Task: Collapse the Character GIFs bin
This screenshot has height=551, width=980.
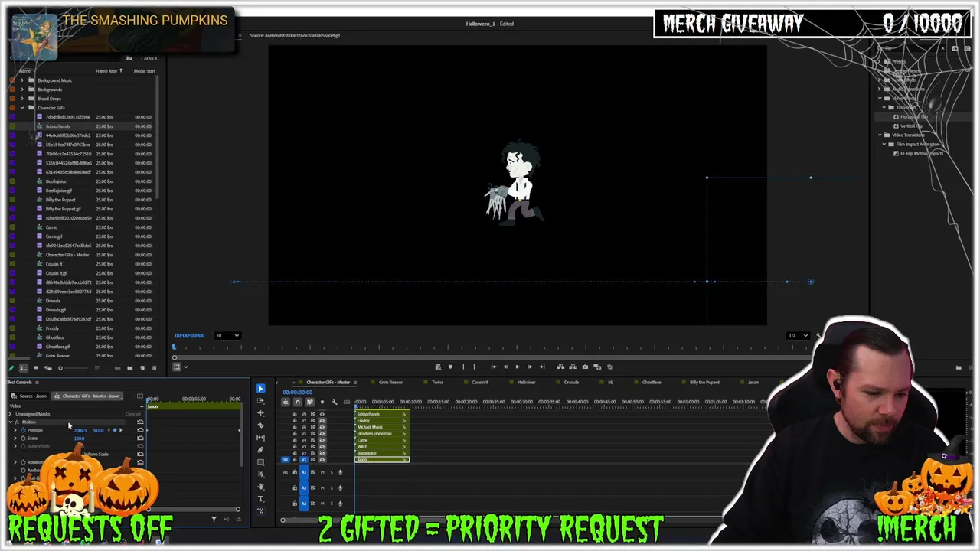Action: 22,108
